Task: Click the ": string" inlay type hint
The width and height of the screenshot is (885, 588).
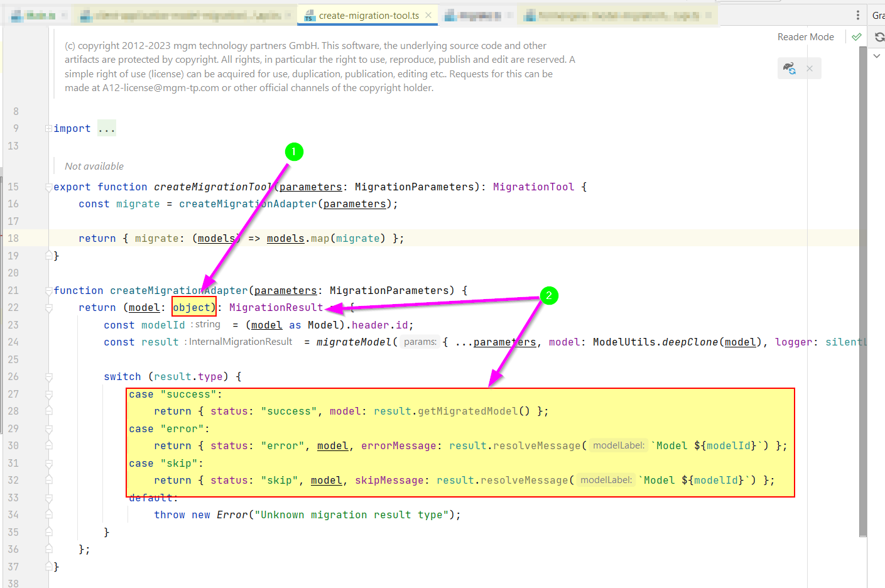Action: tap(205, 325)
